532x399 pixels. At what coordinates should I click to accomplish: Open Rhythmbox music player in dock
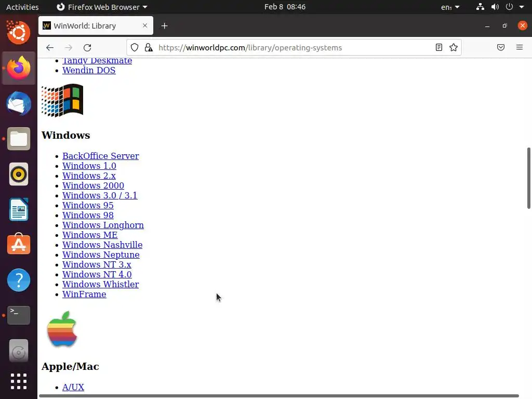pyautogui.click(x=19, y=174)
